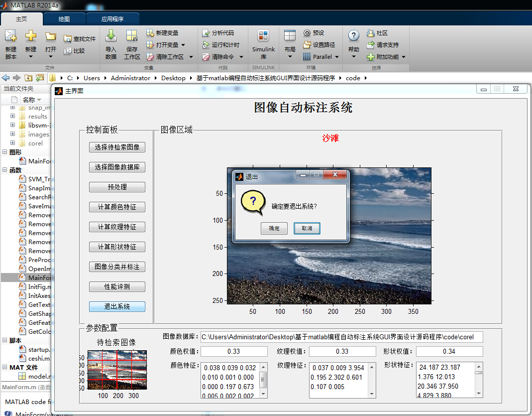Expand the corel folder tree node
The height and width of the screenshot is (416, 532).
click(x=12, y=143)
